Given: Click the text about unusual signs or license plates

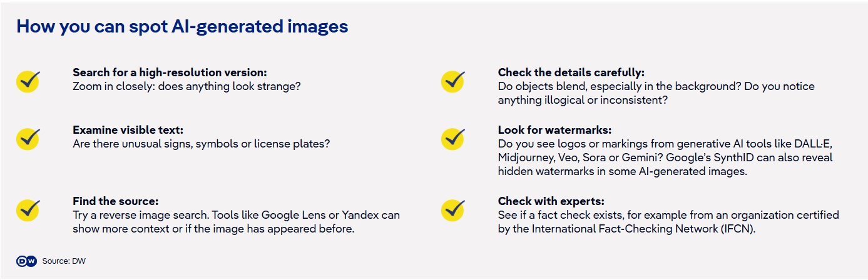Looking at the screenshot, I should 201,143.
